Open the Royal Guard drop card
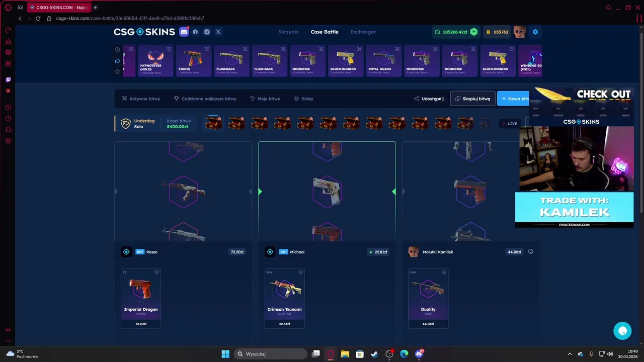Image resolution: width=644 pixels, height=362 pixels. pos(383,61)
